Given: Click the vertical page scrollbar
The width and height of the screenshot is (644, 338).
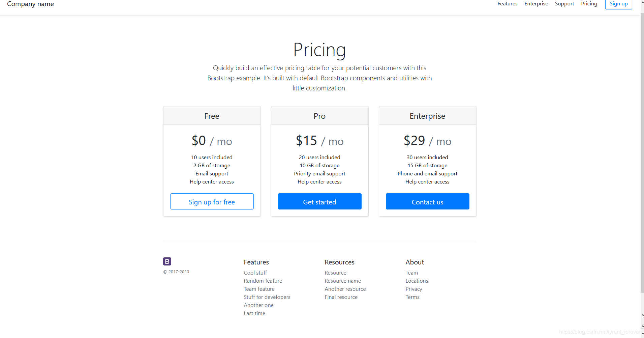Looking at the screenshot, I should click(x=642, y=152).
